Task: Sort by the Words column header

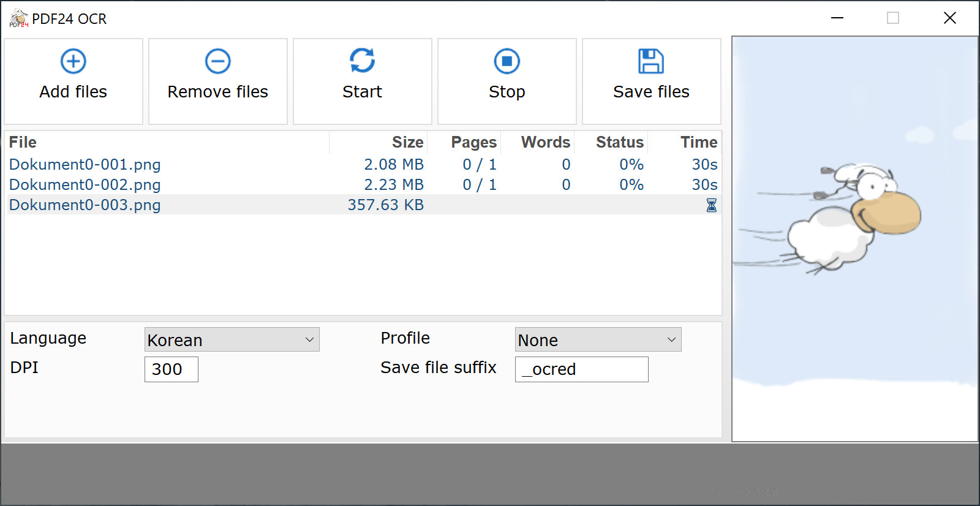Action: 538,142
